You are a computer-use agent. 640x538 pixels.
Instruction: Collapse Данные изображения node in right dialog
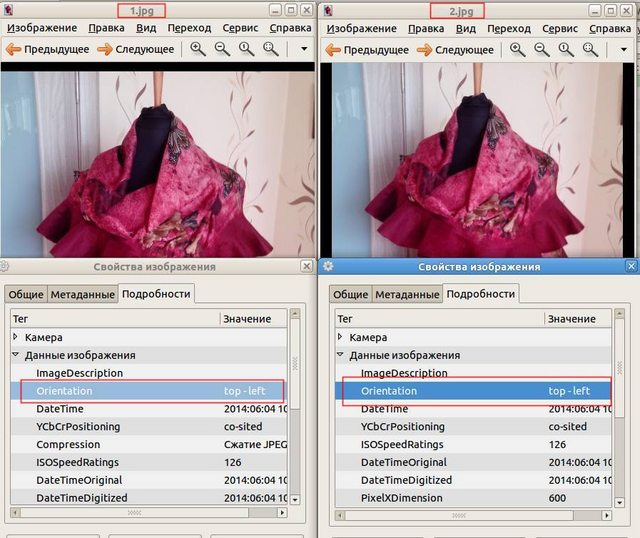(340, 354)
